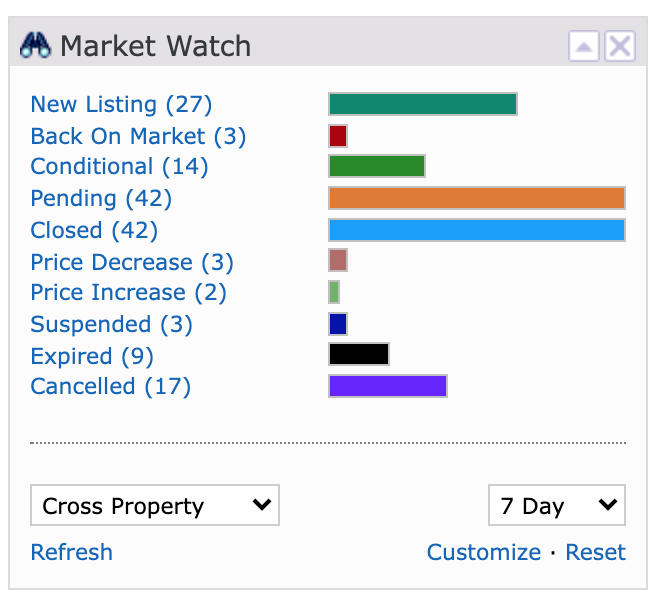
Task: Close the Market Watch widget
Action: 620,46
